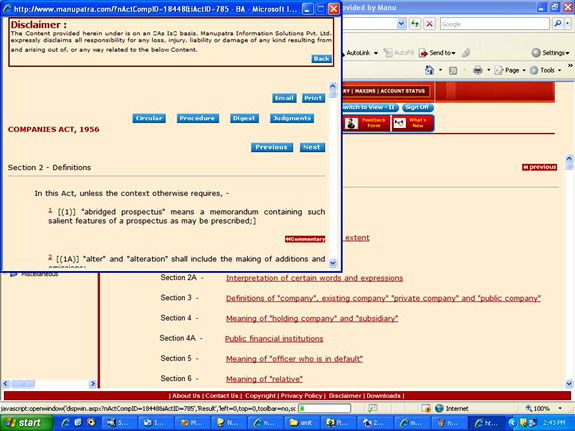Click the Print button in the popup

[x=313, y=98]
